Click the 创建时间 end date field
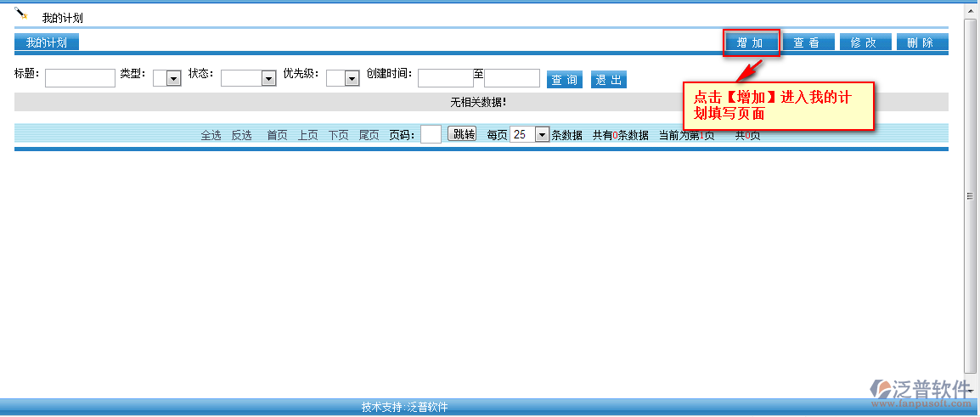 click(x=512, y=77)
